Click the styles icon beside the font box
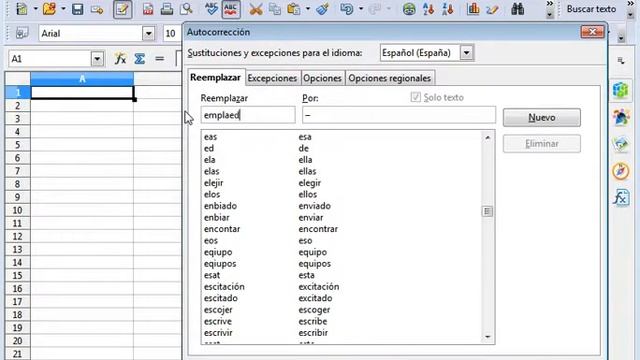 [22, 33]
